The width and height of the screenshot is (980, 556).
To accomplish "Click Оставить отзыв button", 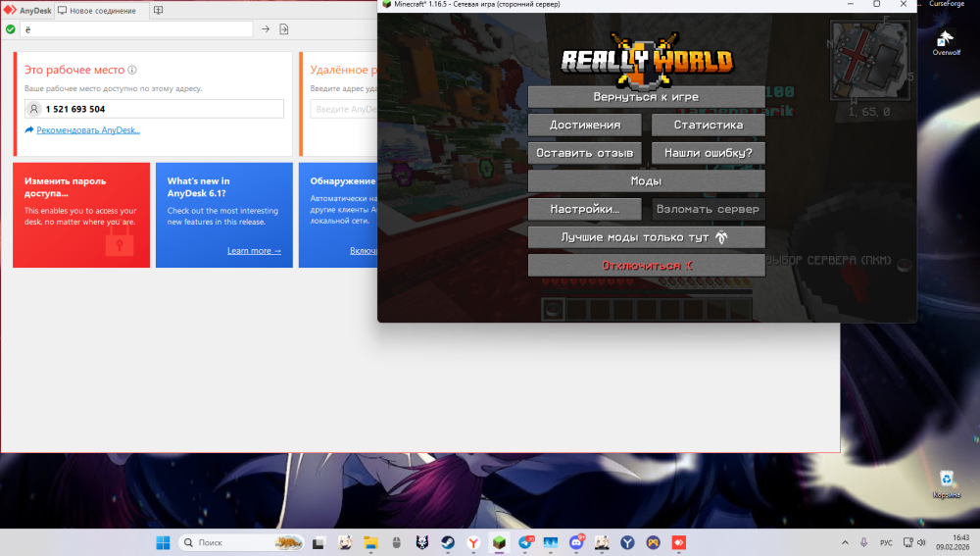I will 585,153.
